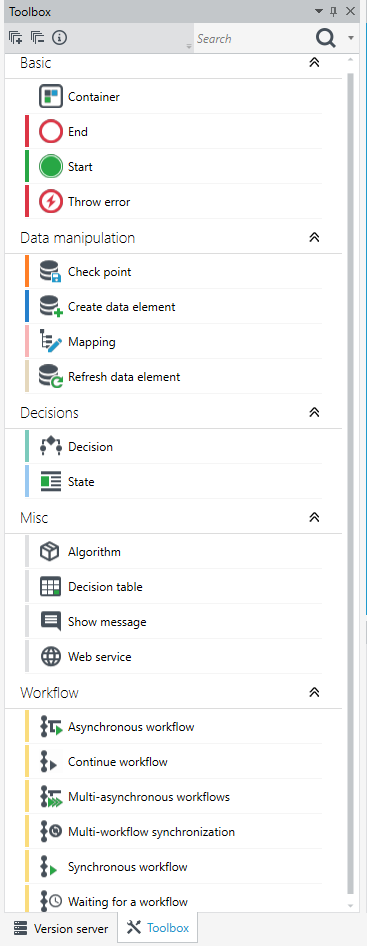
Task: Click the Refresh data element label
Action: [x=124, y=377]
